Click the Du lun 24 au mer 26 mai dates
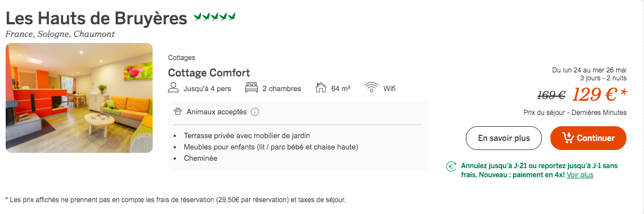Screen dimensions: 644x214 click(590, 71)
